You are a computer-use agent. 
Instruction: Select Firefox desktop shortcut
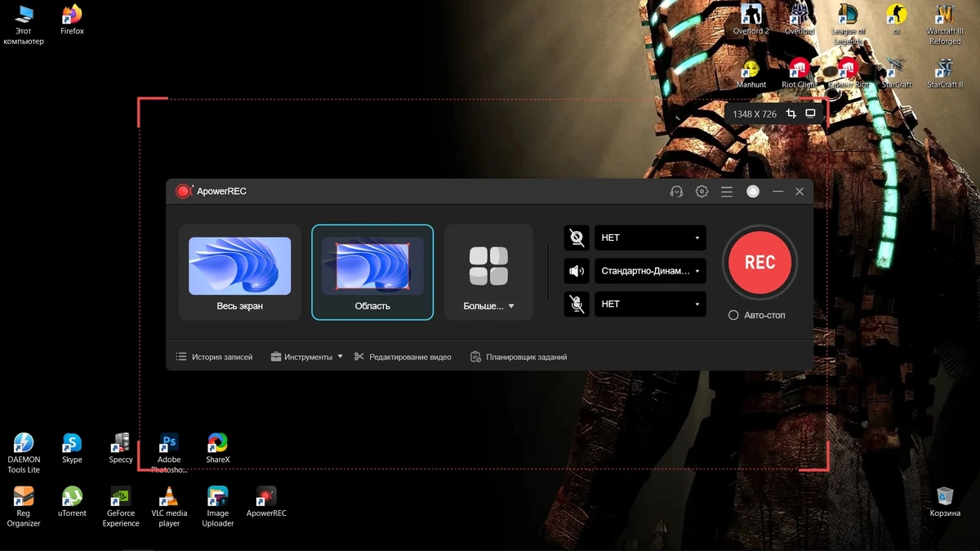coord(72,20)
